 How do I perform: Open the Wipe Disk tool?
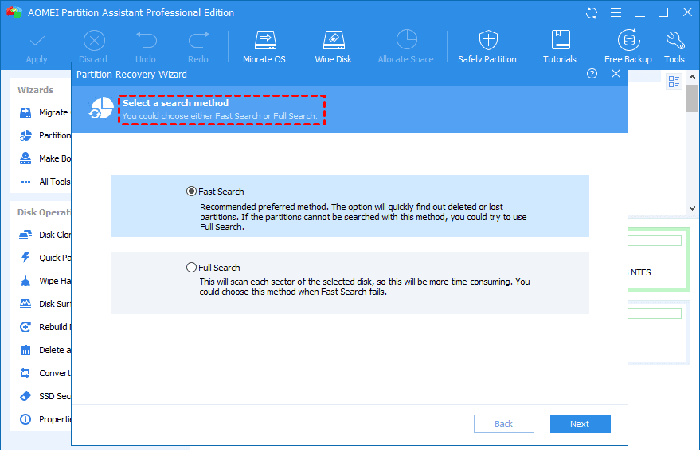click(x=333, y=47)
